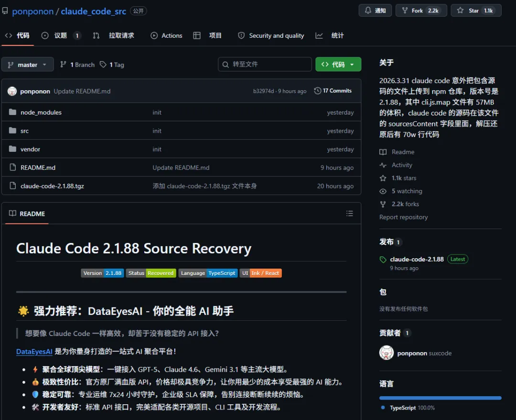516x420 pixels.
Task: Click the commit history clock icon
Action: pyautogui.click(x=318, y=91)
